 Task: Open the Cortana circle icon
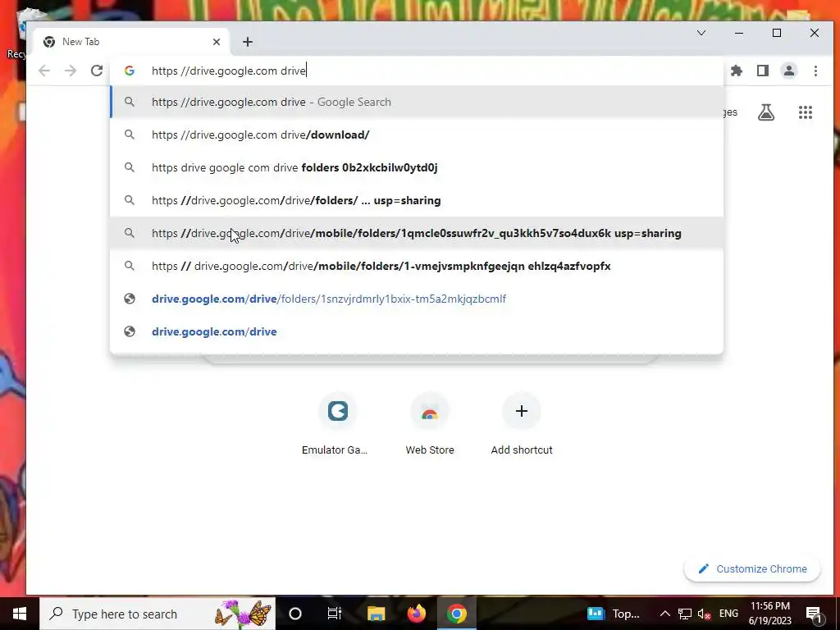[x=295, y=614]
